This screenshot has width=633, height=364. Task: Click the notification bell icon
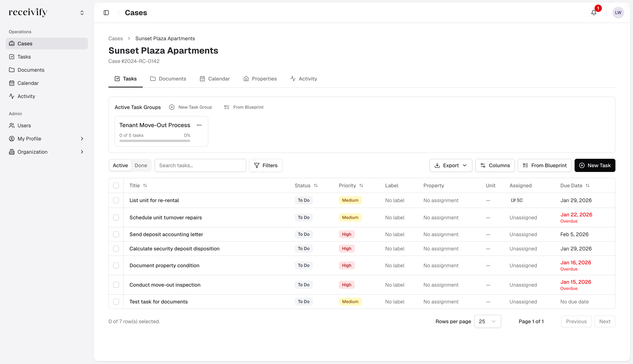coord(594,12)
